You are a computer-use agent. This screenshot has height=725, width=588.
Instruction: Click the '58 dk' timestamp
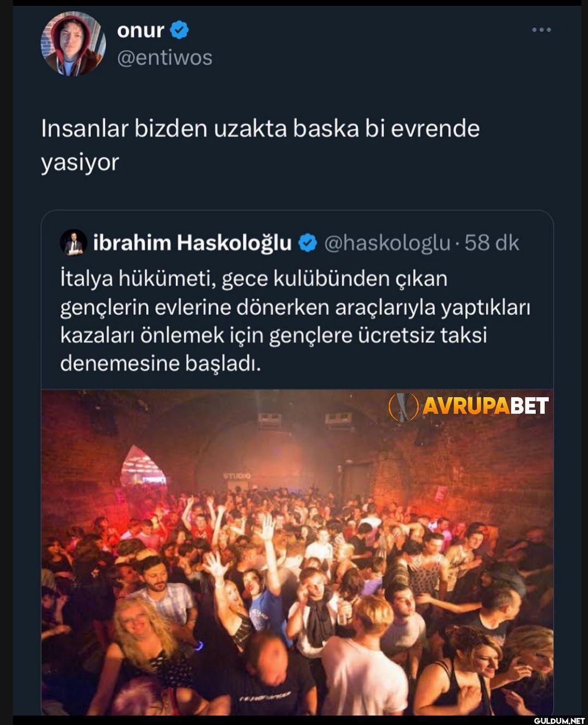(492, 243)
